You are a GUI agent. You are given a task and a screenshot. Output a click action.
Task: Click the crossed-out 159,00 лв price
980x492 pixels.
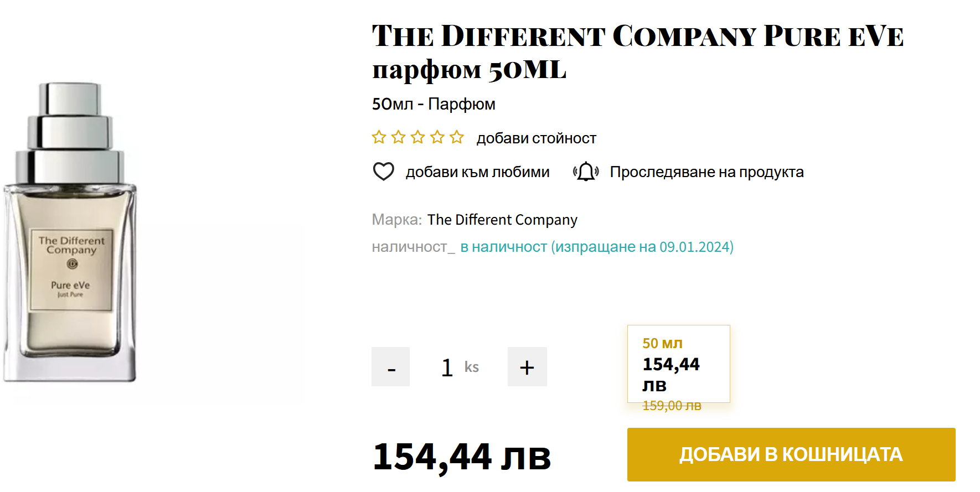coord(672,406)
